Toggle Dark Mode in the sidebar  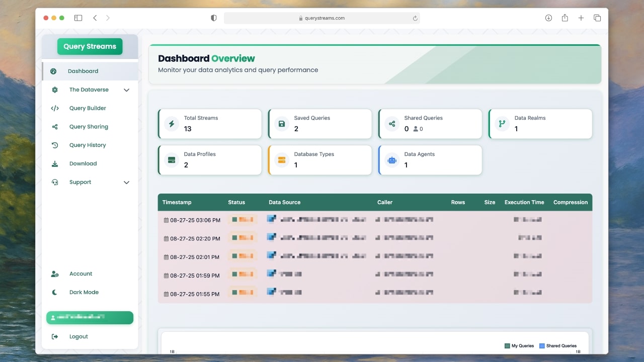click(x=54, y=292)
